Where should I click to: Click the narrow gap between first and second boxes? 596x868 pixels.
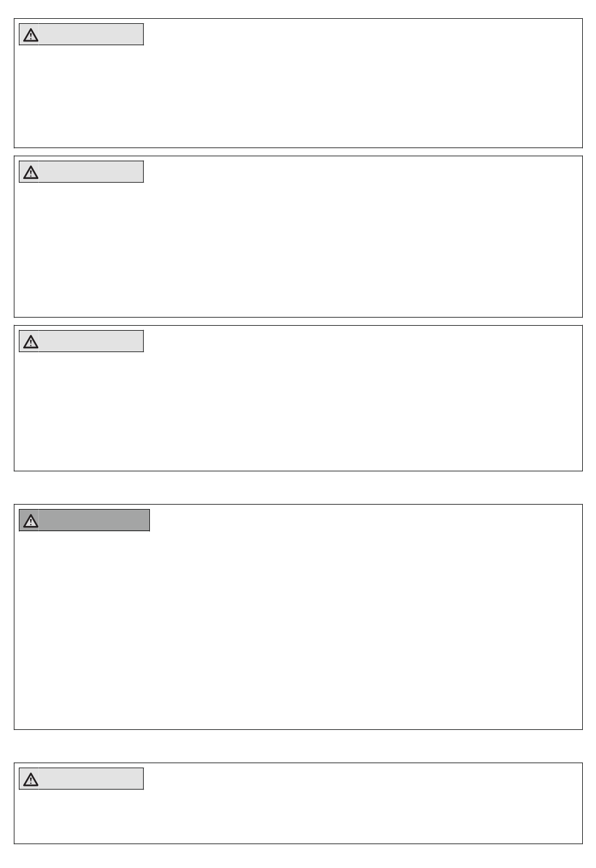click(298, 152)
